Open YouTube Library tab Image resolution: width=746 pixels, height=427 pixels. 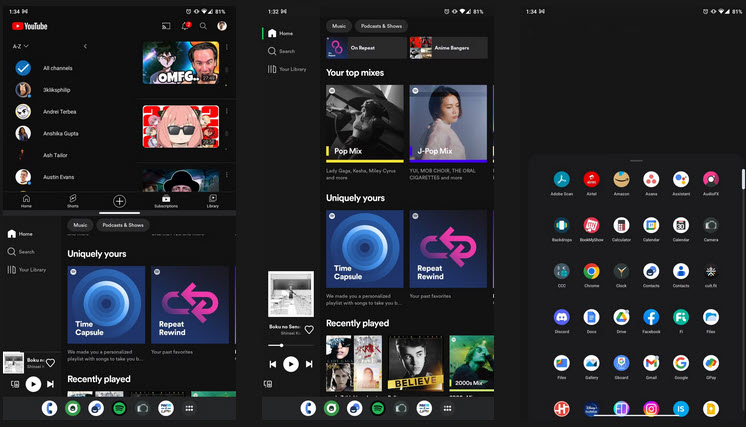point(213,201)
